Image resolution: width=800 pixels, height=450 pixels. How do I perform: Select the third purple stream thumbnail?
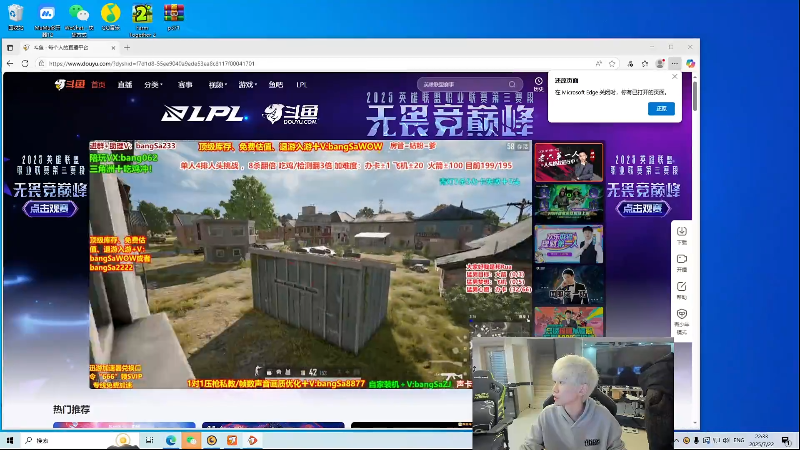coord(568,244)
